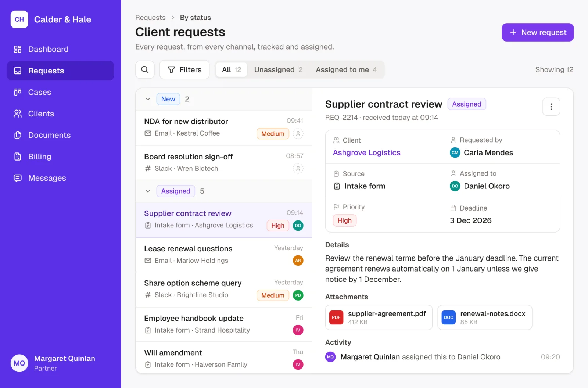Screen dimensions: 588x388
Task: Click the Assigned group label badge
Action: (176, 191)
